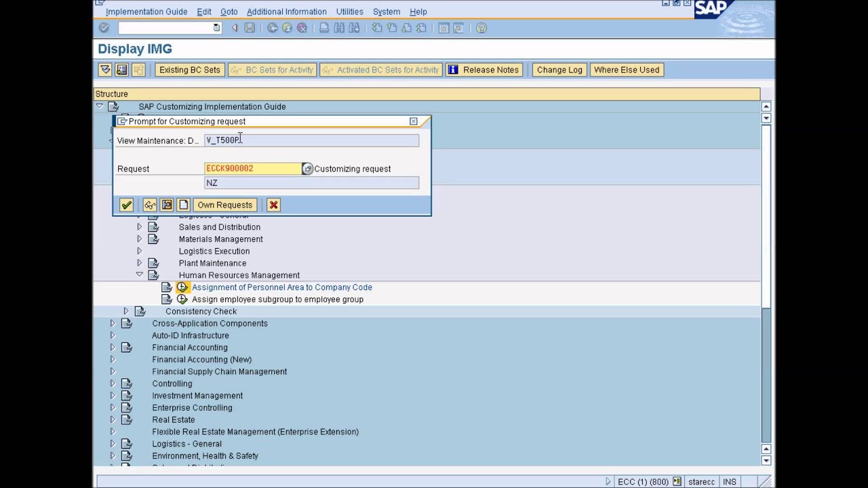The width and height of the screenshot is (868, 488).
Task: Open the Help question mark icon
Action: (x=481, y=28)
